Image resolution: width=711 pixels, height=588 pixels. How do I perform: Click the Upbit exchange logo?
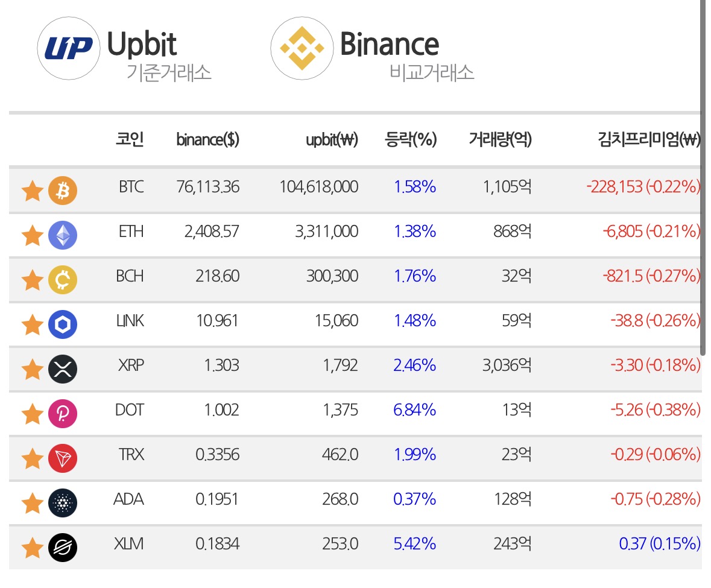click(69, 48)
